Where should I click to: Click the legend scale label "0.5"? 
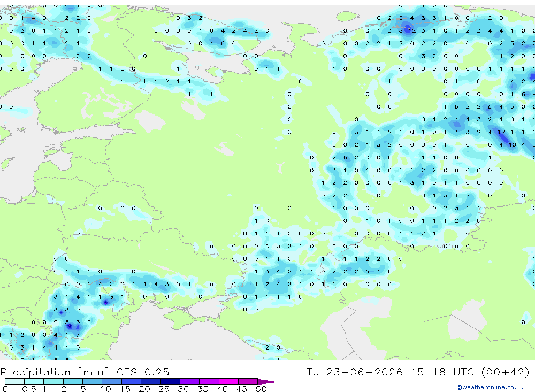point(29,389)
